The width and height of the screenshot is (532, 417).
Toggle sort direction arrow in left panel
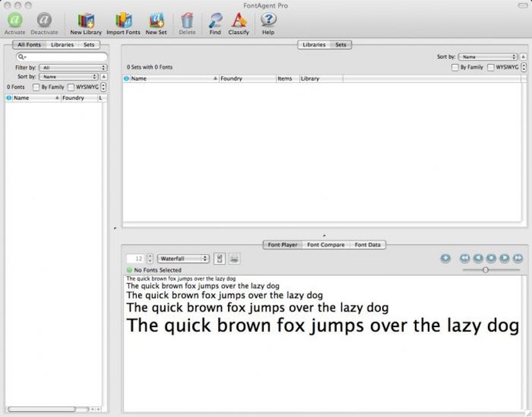coord(104,77)
